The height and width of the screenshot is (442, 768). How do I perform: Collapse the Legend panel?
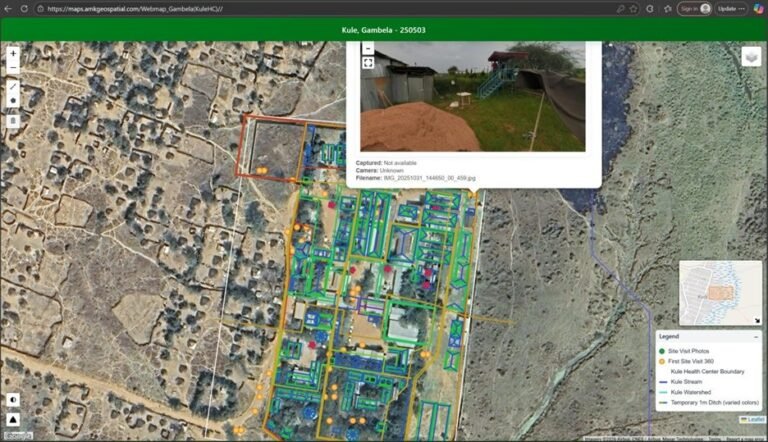click(x=756, y=337)
